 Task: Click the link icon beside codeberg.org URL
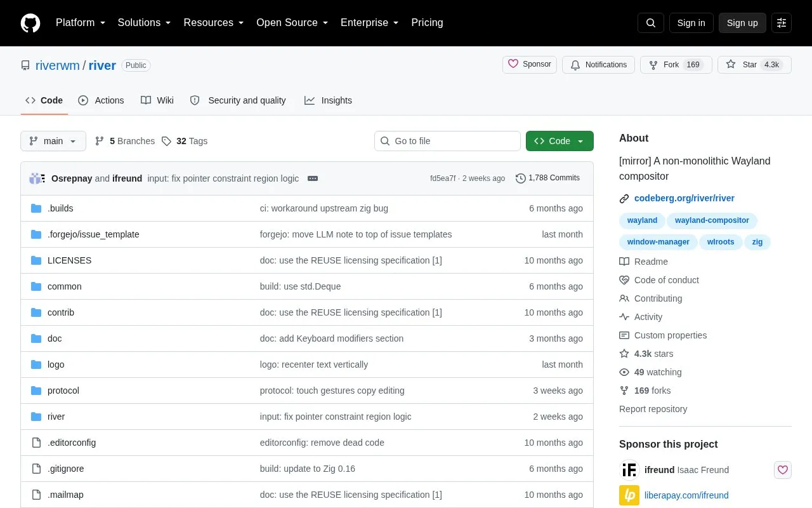pyautogui.click(x=624, y=199)
